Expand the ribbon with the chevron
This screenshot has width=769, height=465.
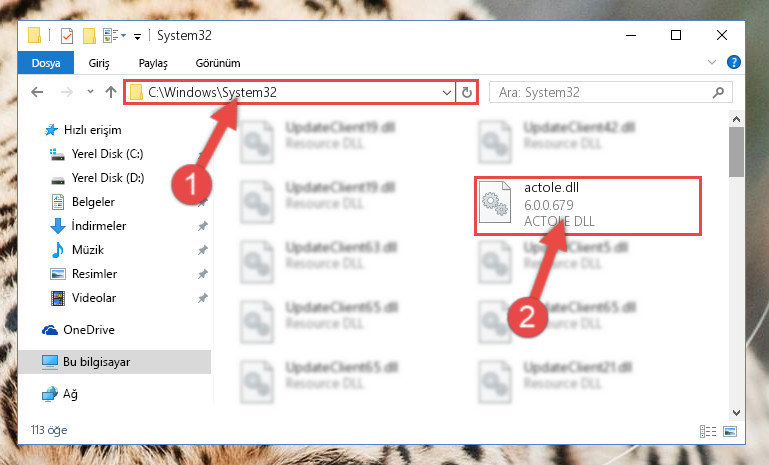coord(712,62)
